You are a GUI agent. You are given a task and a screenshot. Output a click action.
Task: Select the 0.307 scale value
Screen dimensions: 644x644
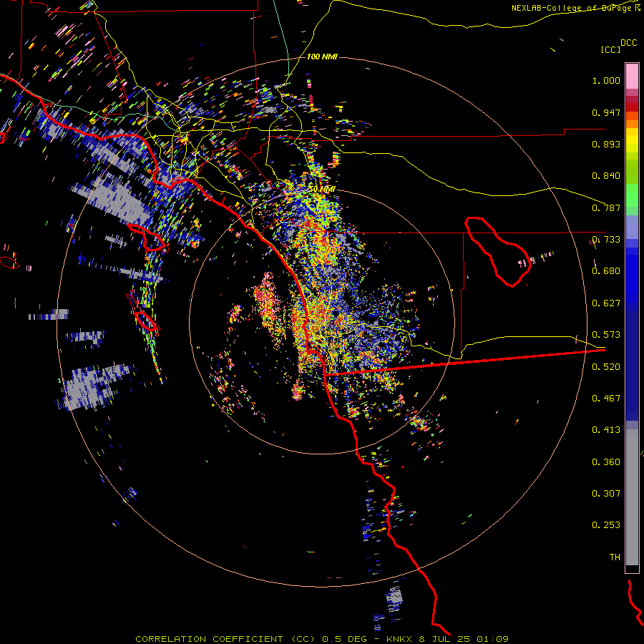click(606, 494)
